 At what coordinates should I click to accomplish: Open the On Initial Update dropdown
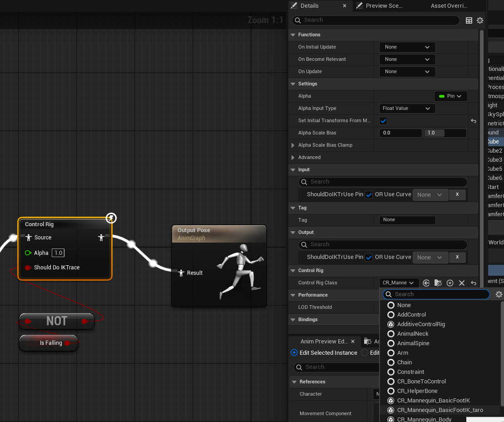tap(407, 47)
